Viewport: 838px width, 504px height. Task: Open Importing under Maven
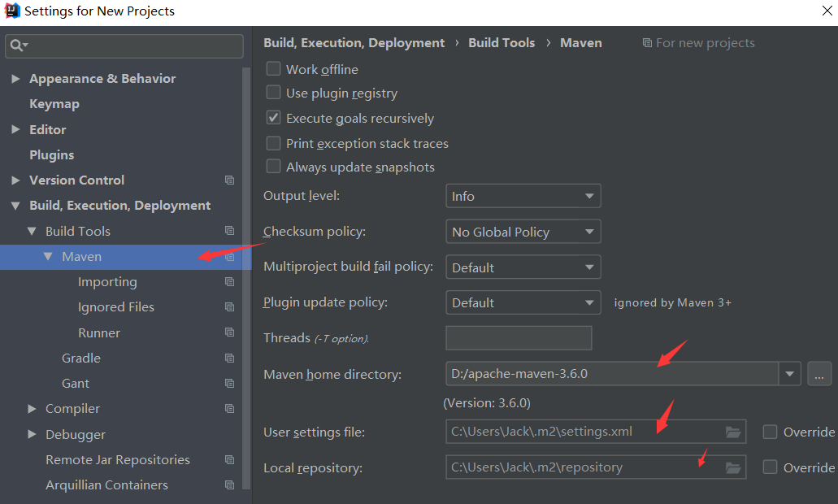click(107, 281)
